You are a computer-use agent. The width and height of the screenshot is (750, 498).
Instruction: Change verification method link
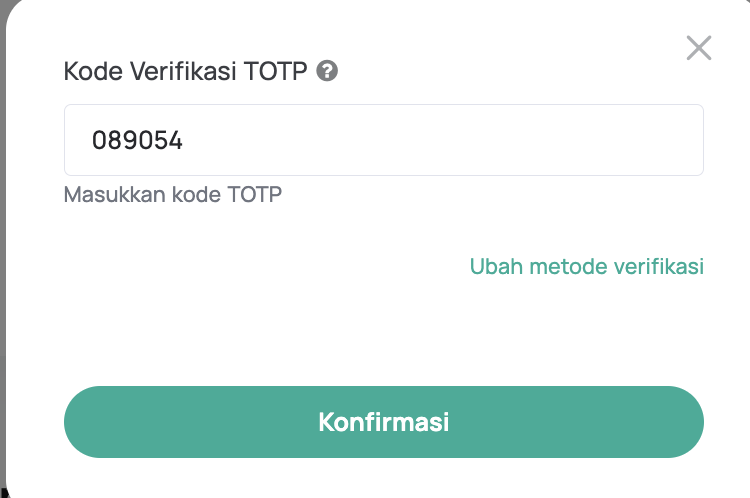pyautogui.click(x=586, y=266)
